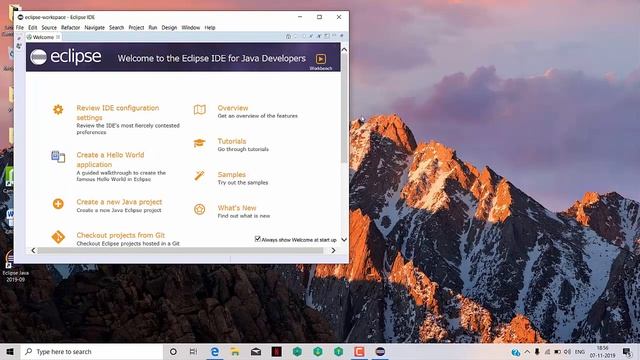Open the Edit menu

click(33, 27)
